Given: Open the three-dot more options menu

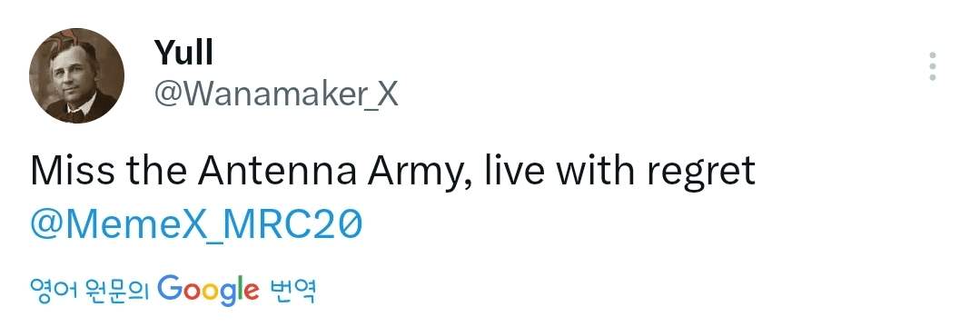Looking at the screenshot, I should click(x=932, y=66).
